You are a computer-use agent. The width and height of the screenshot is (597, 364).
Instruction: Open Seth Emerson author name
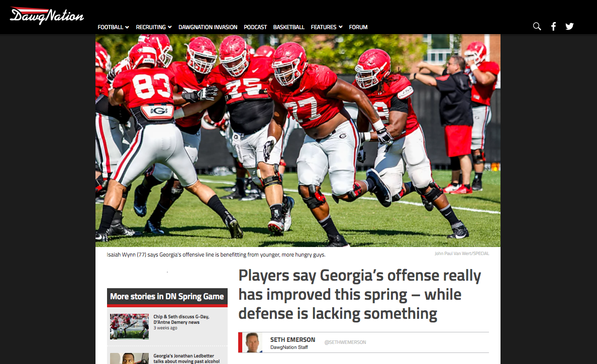(x=293, y=340)
